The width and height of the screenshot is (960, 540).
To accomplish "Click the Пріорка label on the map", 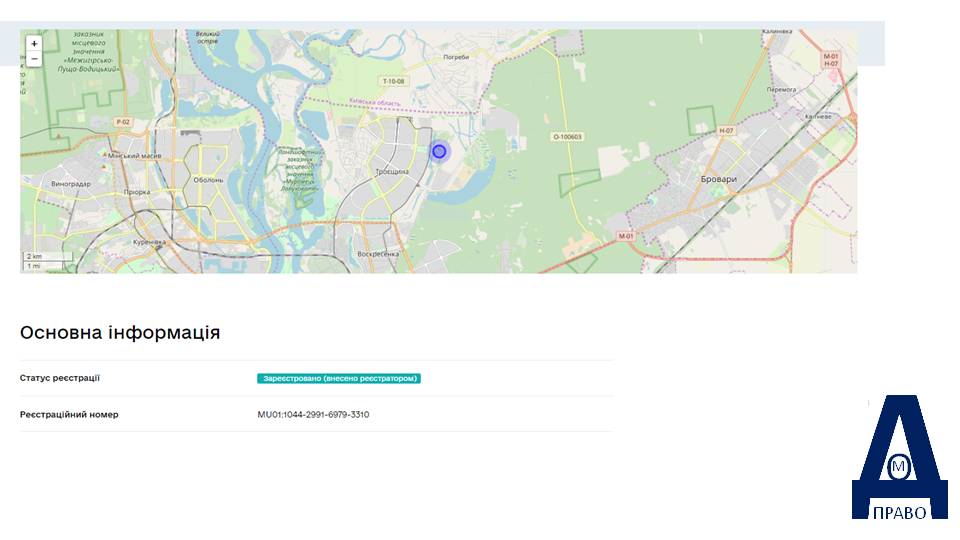I will coord(137,192).
